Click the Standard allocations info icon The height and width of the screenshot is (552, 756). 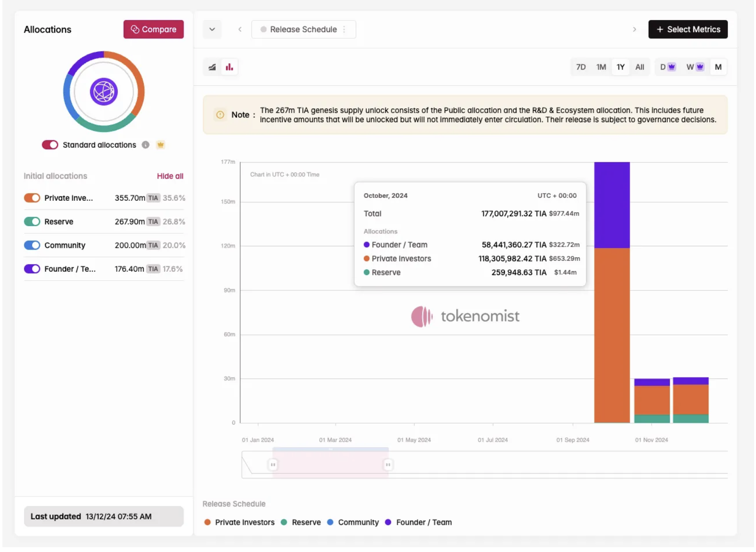(x=146, y=145)
